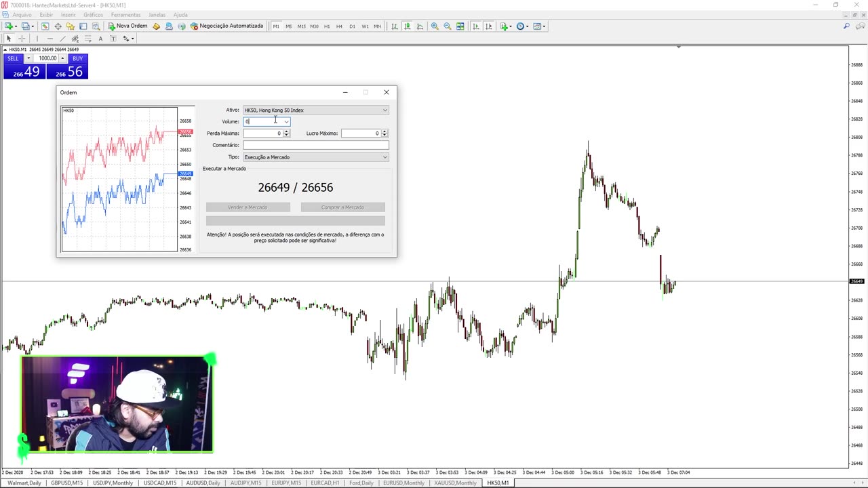Select the trendline drawing tool

click(x=62, y=39)
